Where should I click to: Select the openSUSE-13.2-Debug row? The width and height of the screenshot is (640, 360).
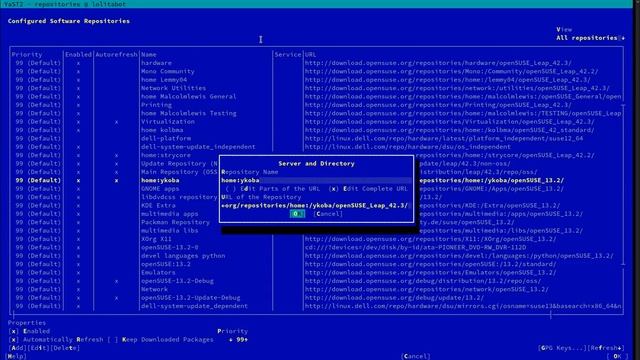click(x=316, y=281)
